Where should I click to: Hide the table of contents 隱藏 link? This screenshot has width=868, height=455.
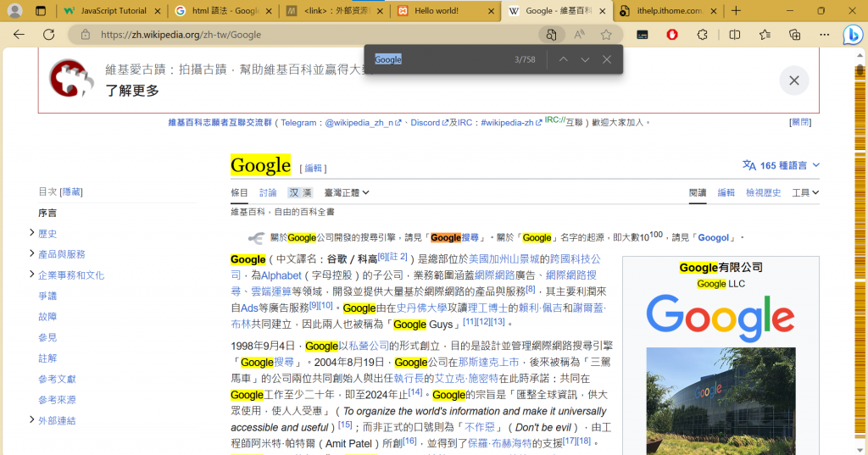click(71, 192)
